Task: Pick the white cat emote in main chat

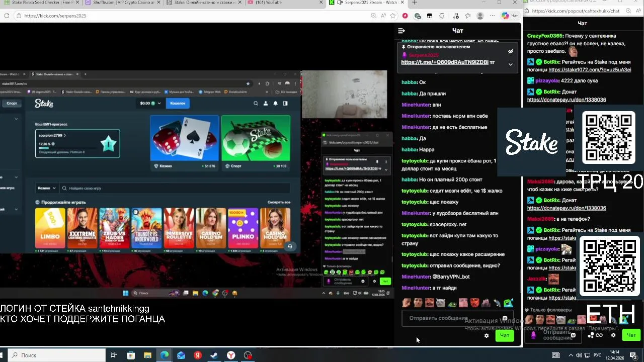Action: pos(441,303)
